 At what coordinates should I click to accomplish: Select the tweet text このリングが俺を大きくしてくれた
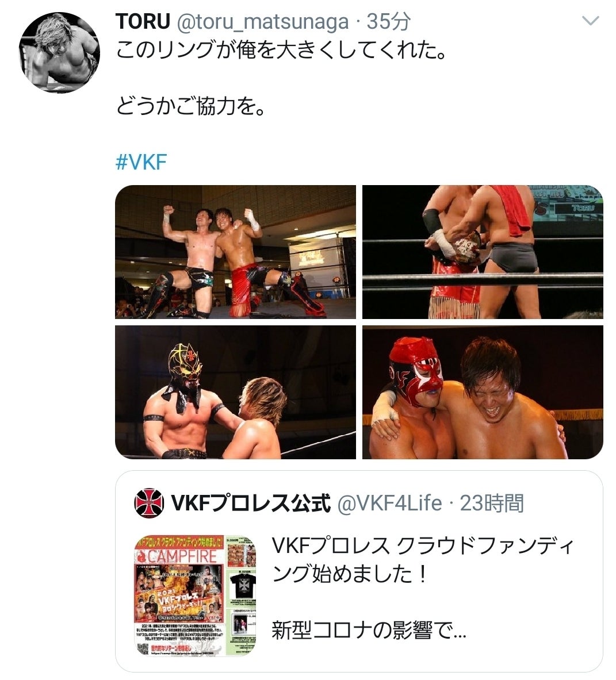(x=281, y=51)
